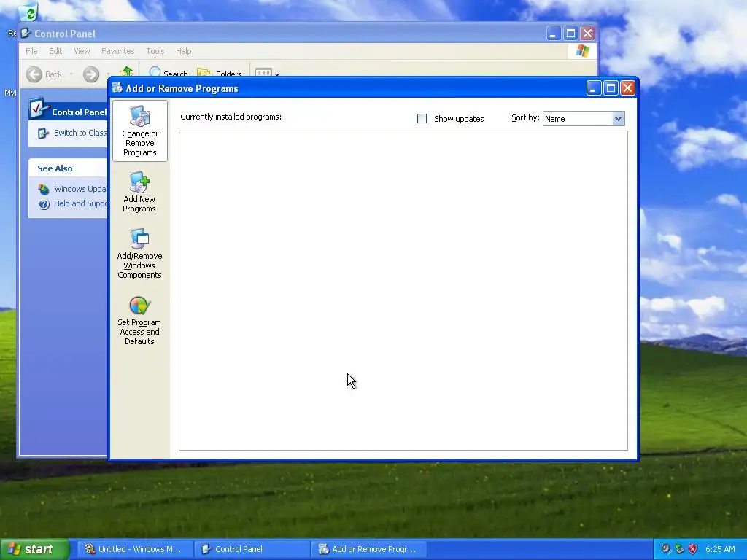The image size is (747, 560).
Task: Click Control Panel title bar icon
Action: (x=26, y=34)
